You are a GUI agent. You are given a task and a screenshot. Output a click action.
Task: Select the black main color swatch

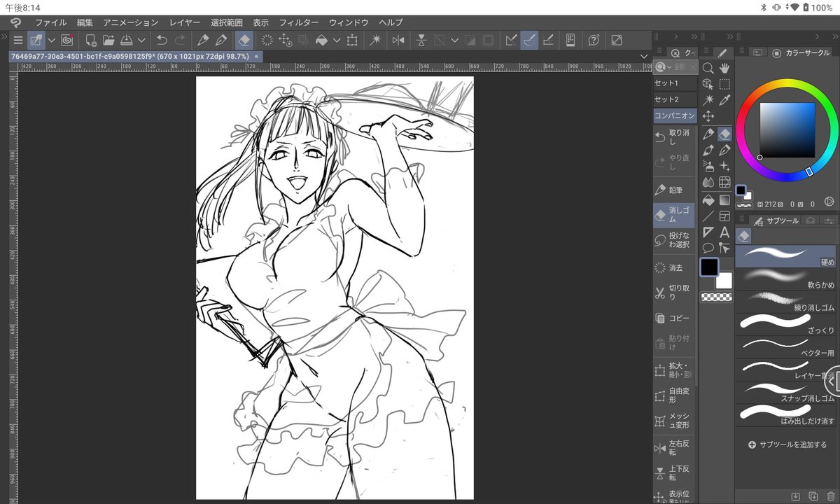(x=709, y=267)
